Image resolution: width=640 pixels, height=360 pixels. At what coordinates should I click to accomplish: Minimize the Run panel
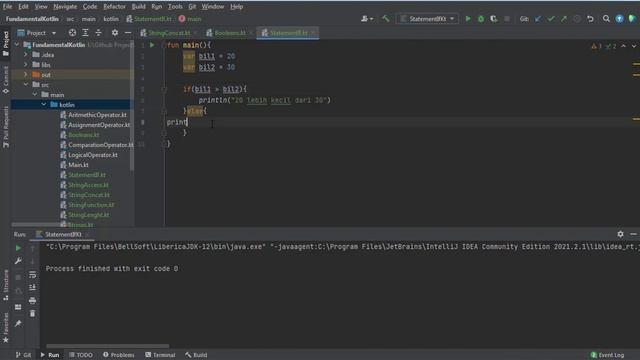pos(633,234)
